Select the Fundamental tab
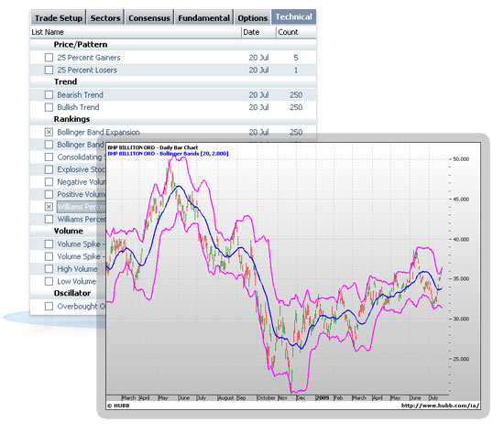504x433 pixels. click(203, 18)
